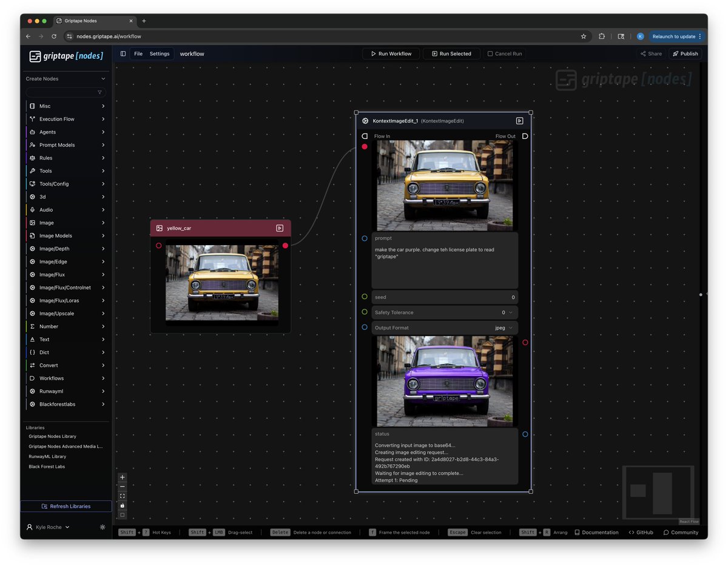The width and height of the screenshot is (728, 566).
Task: Click the blue prompt input port
Action: (365, 238)
